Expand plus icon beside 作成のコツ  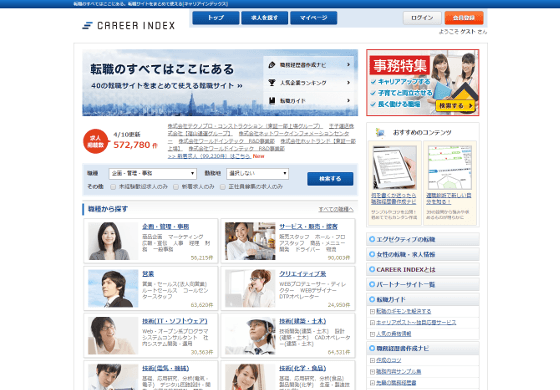coord(372,360)
